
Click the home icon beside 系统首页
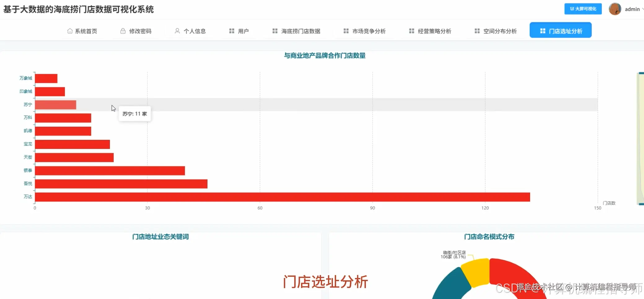pos(70,31)
